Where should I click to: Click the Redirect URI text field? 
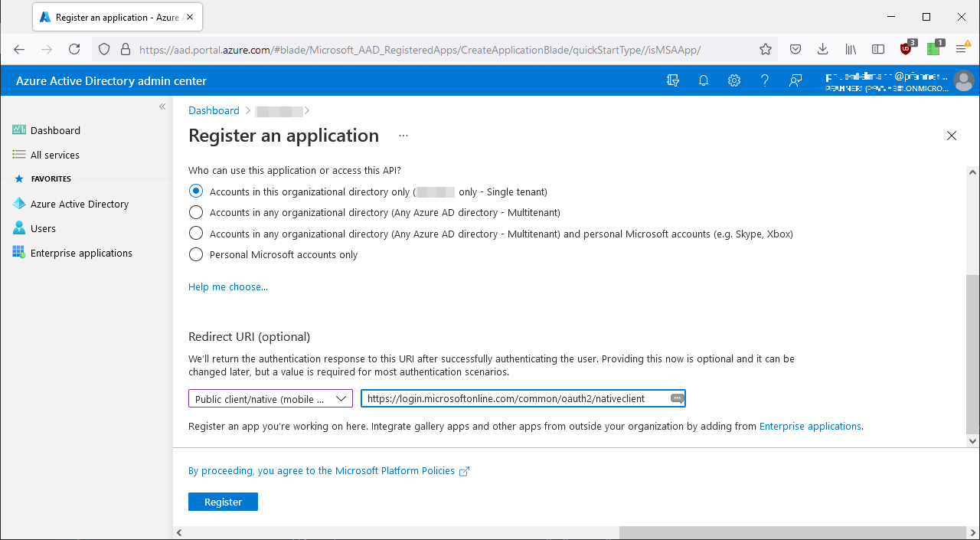point(513,399)
